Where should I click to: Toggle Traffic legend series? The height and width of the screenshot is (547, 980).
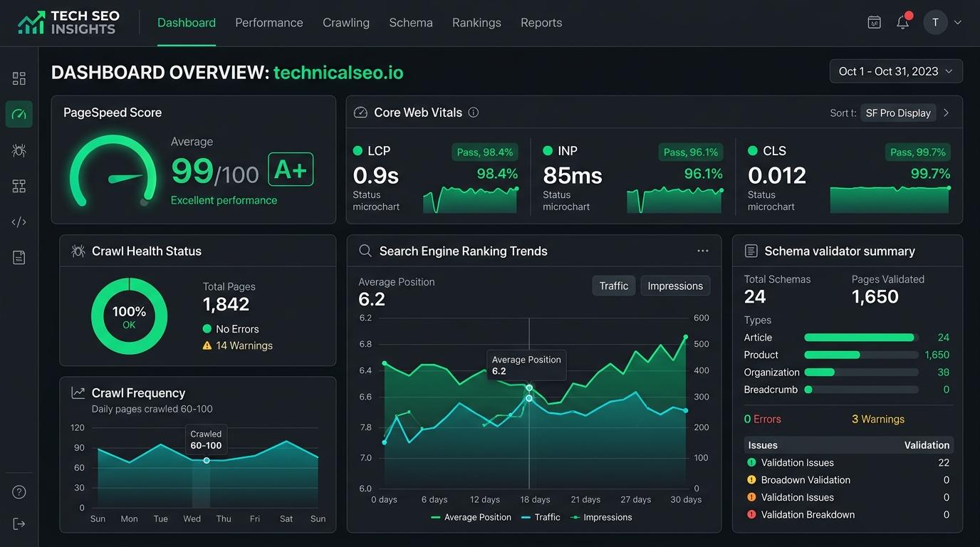click(x=541, y=517)
